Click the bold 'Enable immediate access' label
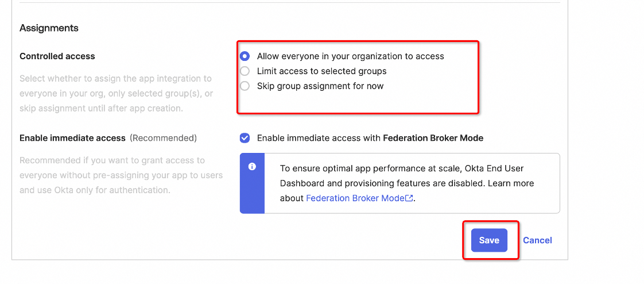Viewport: 644px width, 284px height. point(72,138)
